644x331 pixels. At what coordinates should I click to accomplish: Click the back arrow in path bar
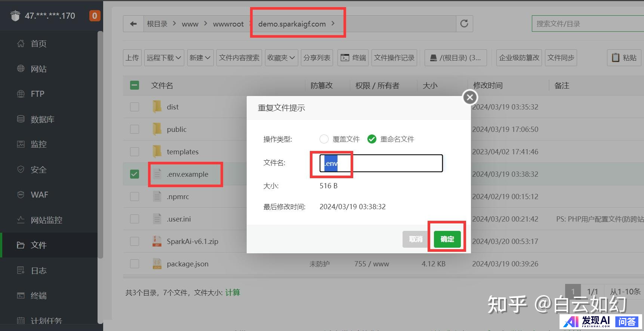point(133,24)
